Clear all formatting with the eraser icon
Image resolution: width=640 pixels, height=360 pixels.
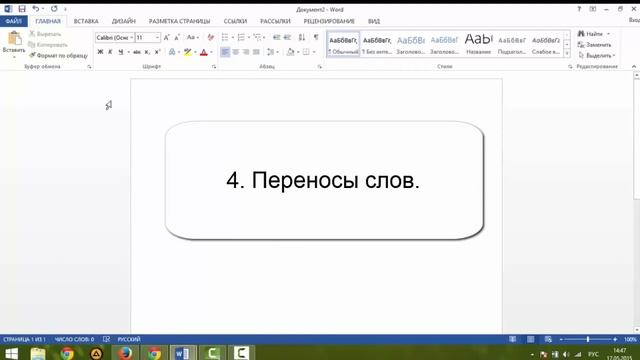coord(211,38)
